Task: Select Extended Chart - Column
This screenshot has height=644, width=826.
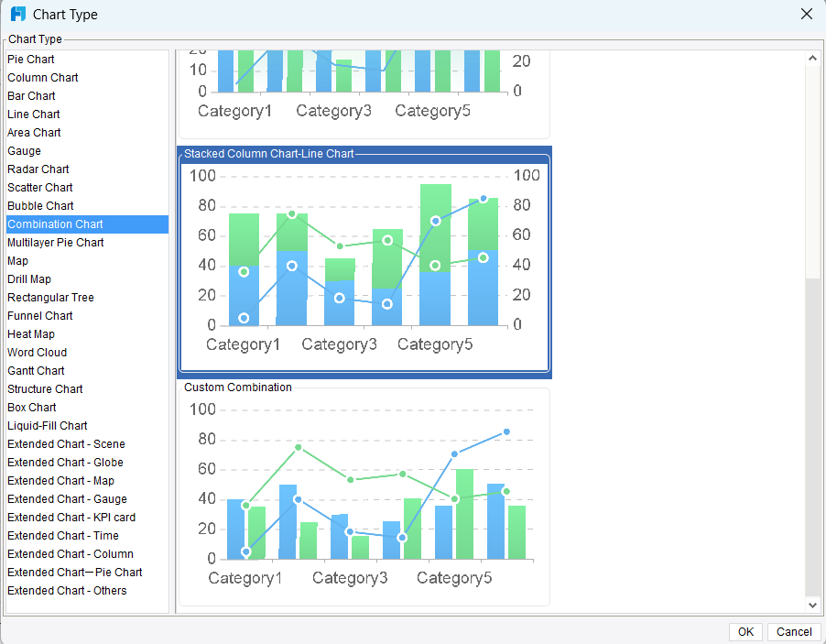Action: coord(87,554)
